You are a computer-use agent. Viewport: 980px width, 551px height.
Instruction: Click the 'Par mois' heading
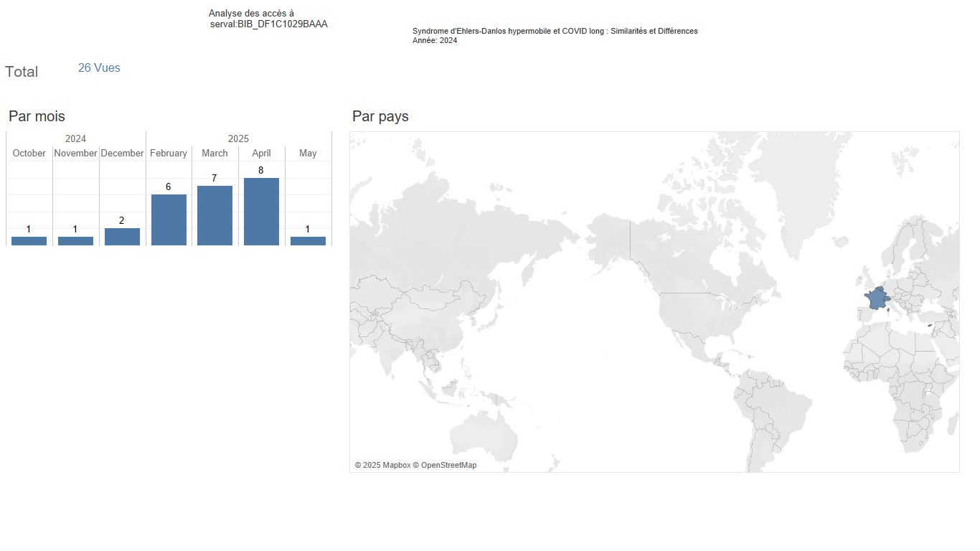tap(37, 116)
